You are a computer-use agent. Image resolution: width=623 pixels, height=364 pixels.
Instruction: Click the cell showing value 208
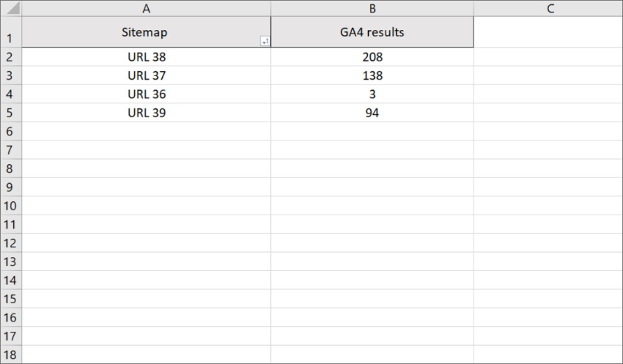(x=372, y=56)
